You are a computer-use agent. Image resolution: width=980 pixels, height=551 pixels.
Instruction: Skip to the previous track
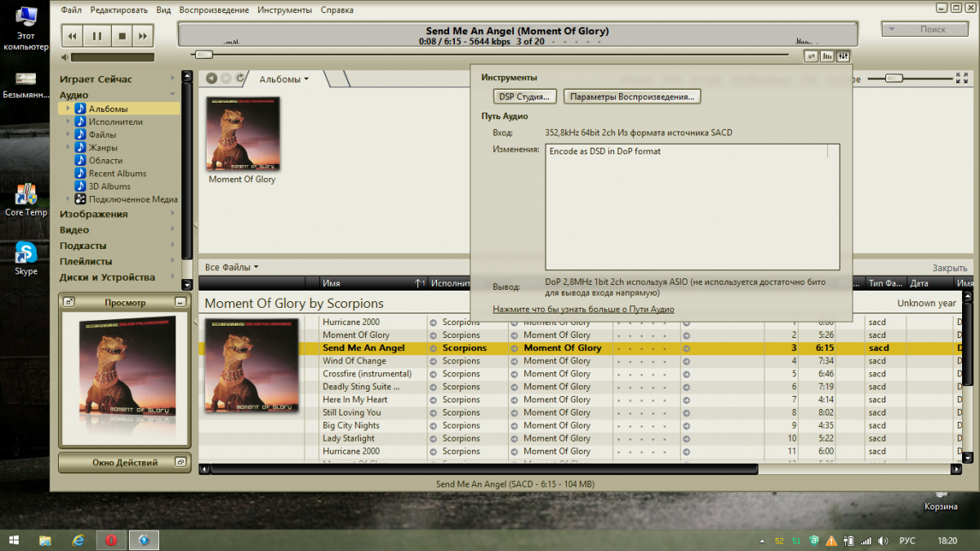[73, 36]
